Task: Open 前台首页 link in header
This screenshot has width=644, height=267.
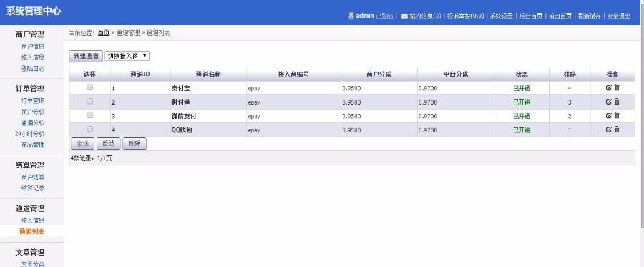Action: [560, 16]
